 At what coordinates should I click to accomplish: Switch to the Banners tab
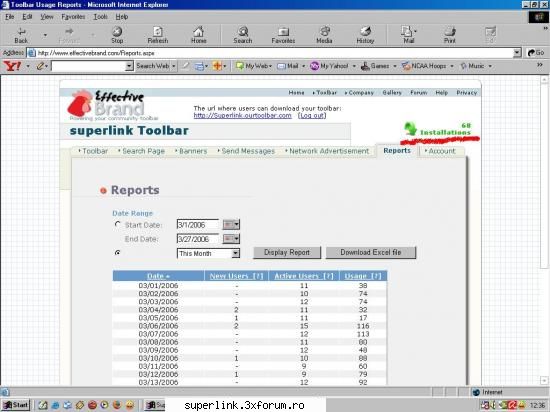(x=191, y=151)
